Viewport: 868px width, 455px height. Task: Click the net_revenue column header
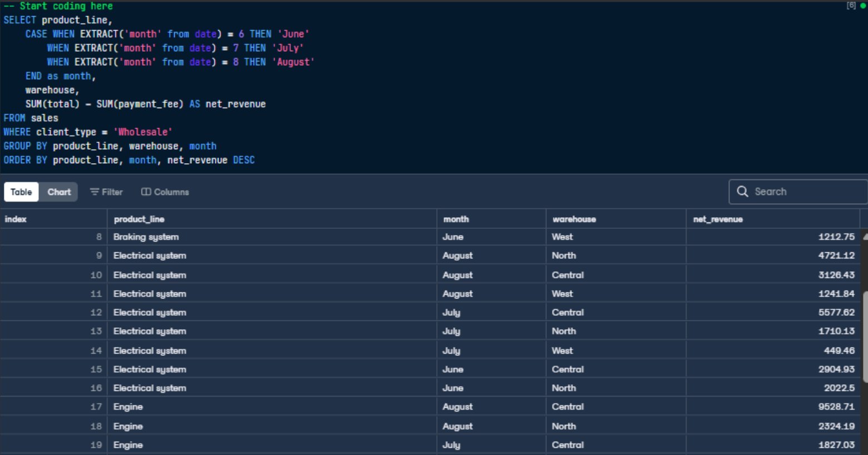pos(718,219)
